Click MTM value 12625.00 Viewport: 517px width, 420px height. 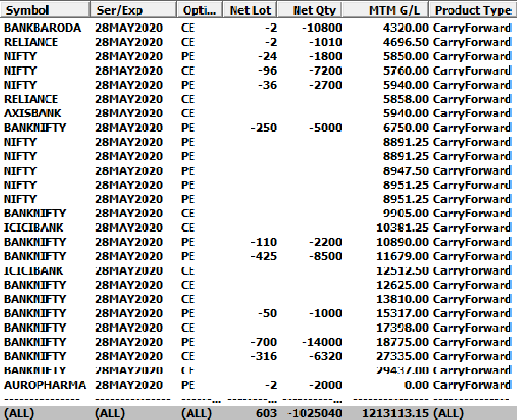click(x=403, y=285)
